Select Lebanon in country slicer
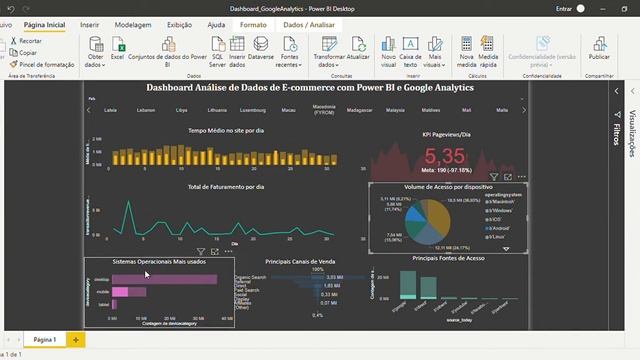 146,110
